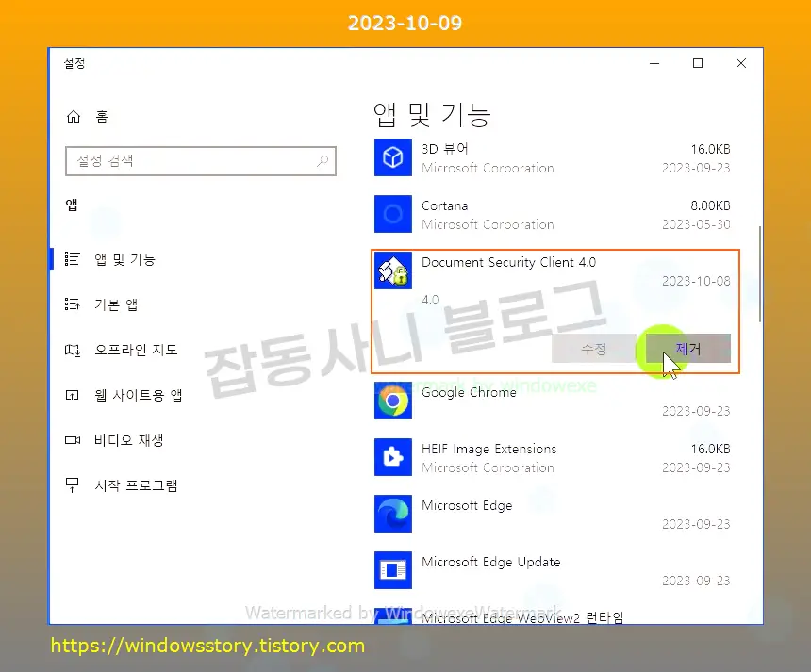
Task: Select the 3D 뷰어 app name
Action: click(445, 149)
